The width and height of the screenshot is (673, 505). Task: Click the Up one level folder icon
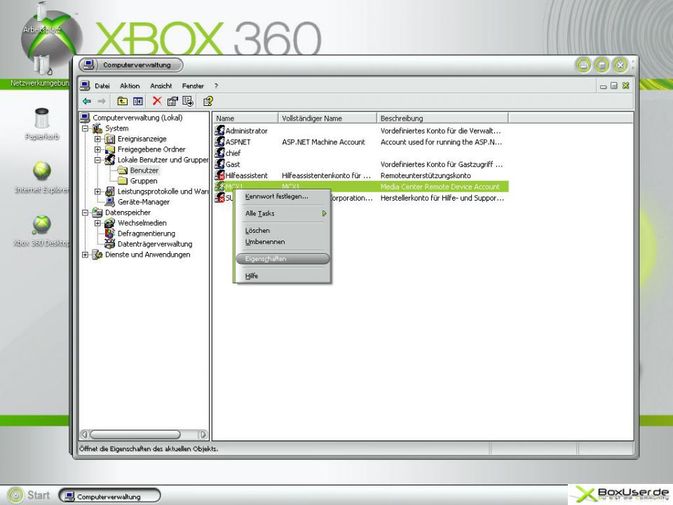click(122, 101)
